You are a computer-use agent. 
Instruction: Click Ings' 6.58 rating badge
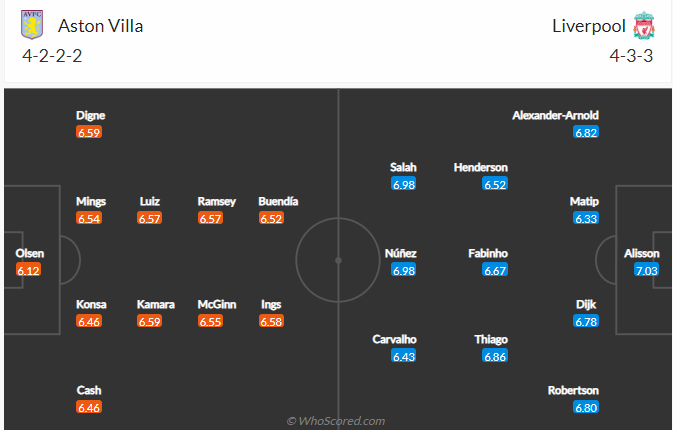tap(271, 322)
